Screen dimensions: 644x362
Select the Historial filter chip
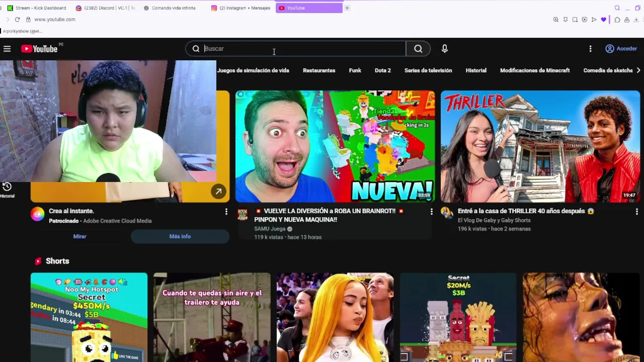[x=476, y=70]
